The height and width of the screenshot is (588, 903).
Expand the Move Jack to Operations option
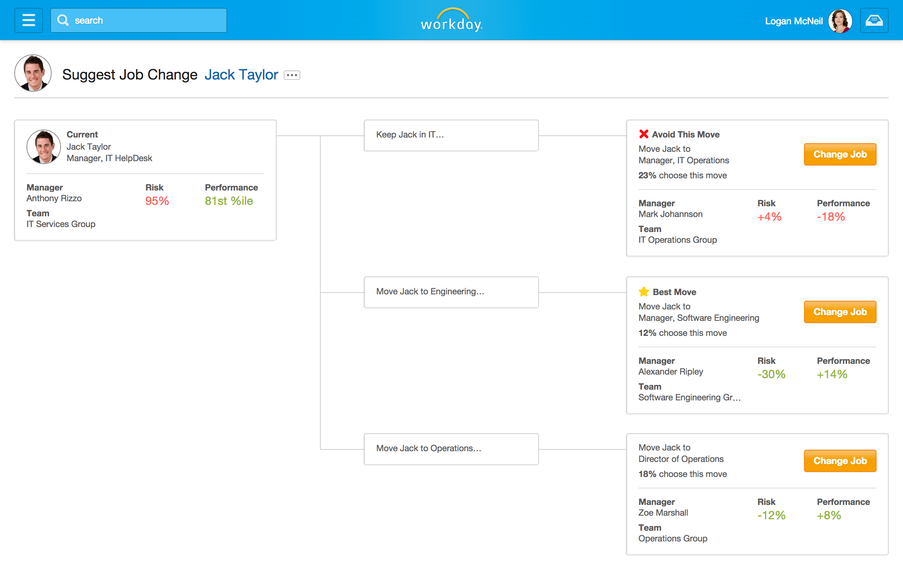pyautogui.click(x=451, y=449)
